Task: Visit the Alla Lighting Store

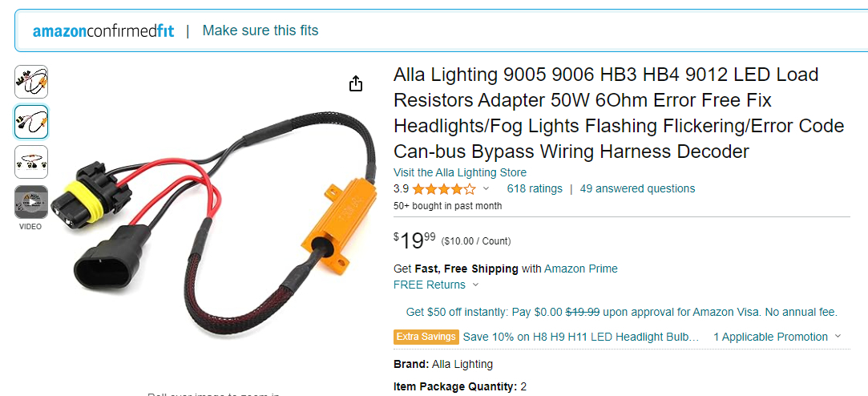Action: coord(460,172)
